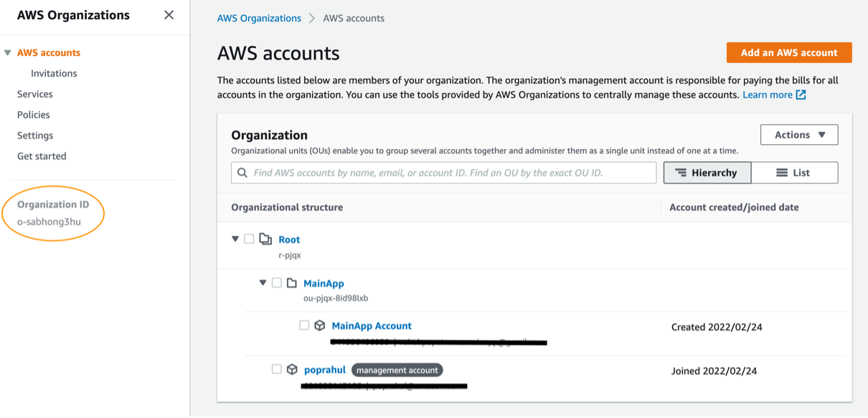
Task: Click Organizational structure column header
Action: point(287,207)
